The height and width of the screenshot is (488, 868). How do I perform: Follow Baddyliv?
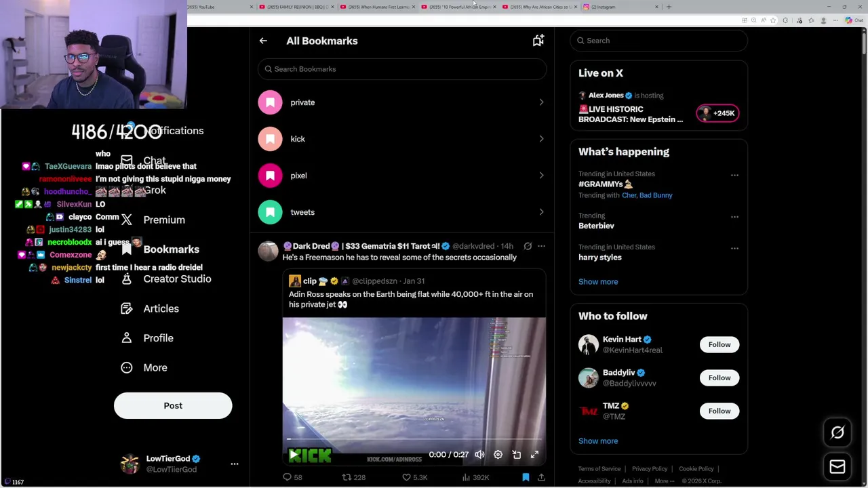pyautogui.click(x=719, y=378)
